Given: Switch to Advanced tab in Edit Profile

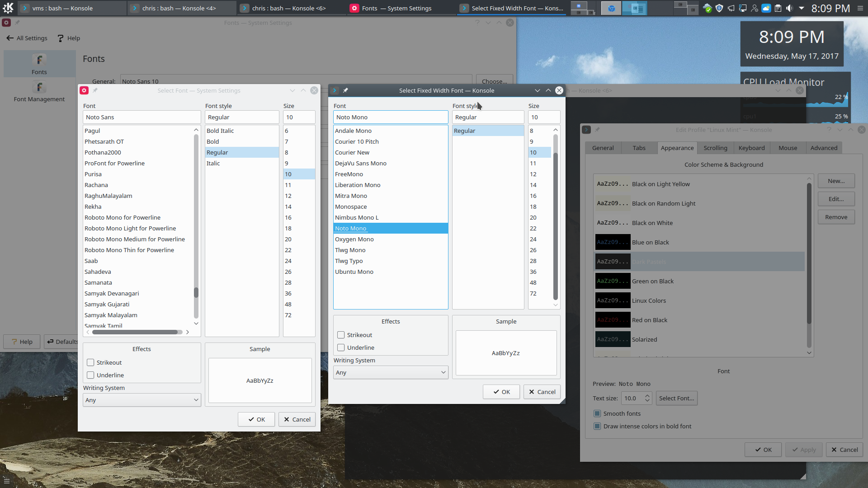Looking at the screenshot, I should [824, 148].
